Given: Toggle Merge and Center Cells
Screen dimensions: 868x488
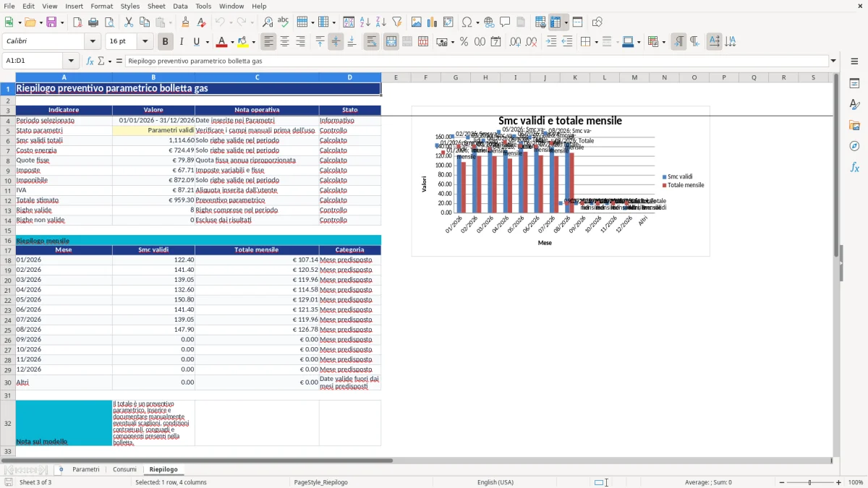Looking at the screenshot, I should [x=391, y=42].
